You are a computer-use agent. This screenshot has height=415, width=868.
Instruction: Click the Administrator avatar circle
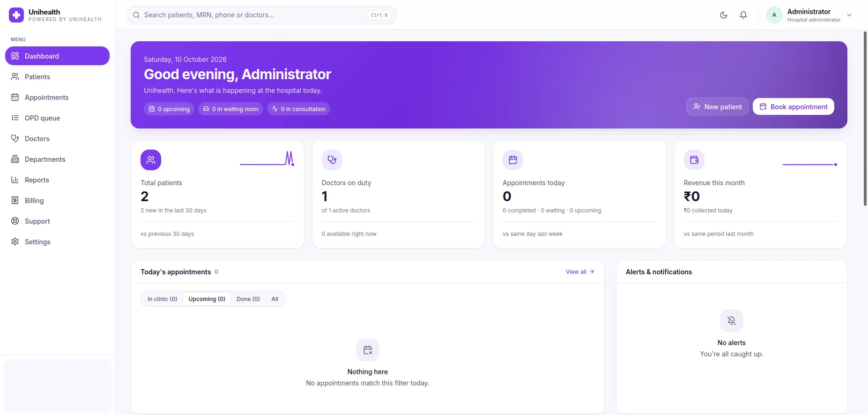point(774,15)
